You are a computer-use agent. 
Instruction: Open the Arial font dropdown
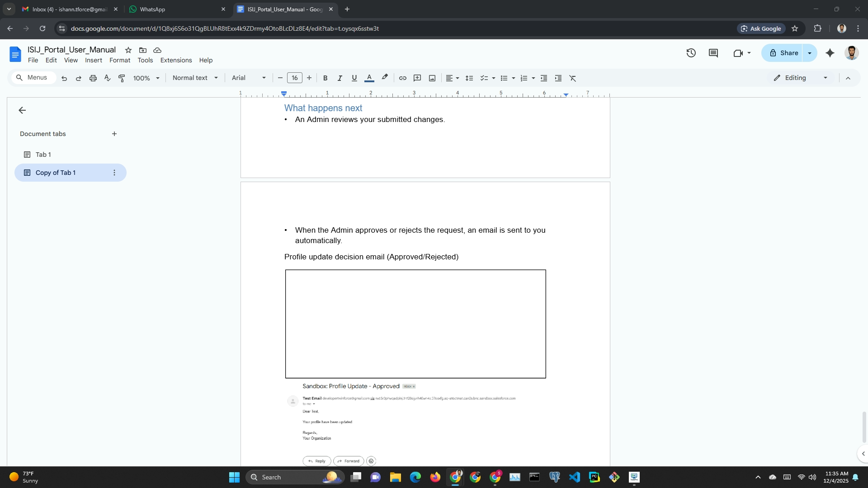[x=249, y=78]
